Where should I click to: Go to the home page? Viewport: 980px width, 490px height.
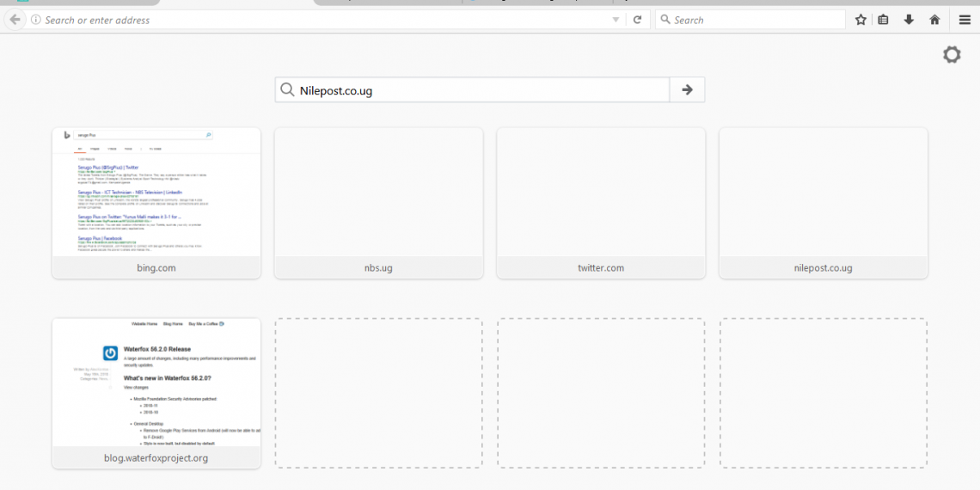click(934, 20)
